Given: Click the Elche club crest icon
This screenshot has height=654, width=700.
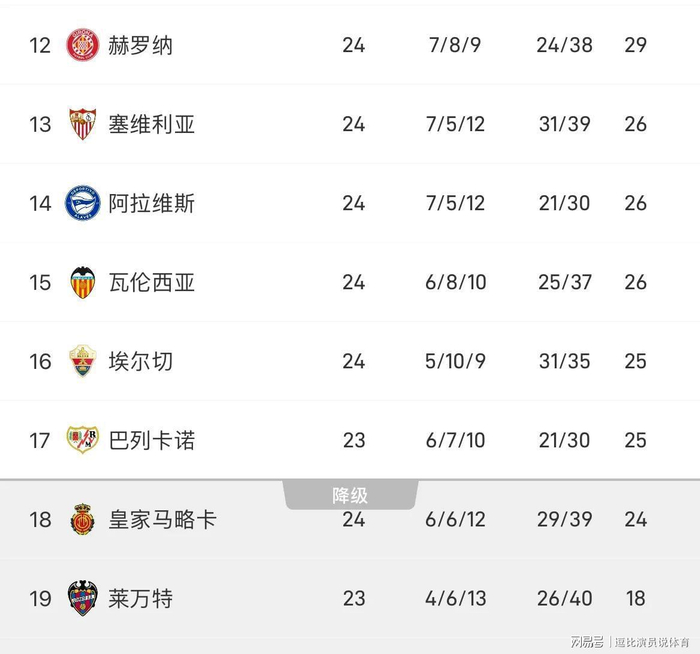Looking at the screenshot, I should (83, 361).
